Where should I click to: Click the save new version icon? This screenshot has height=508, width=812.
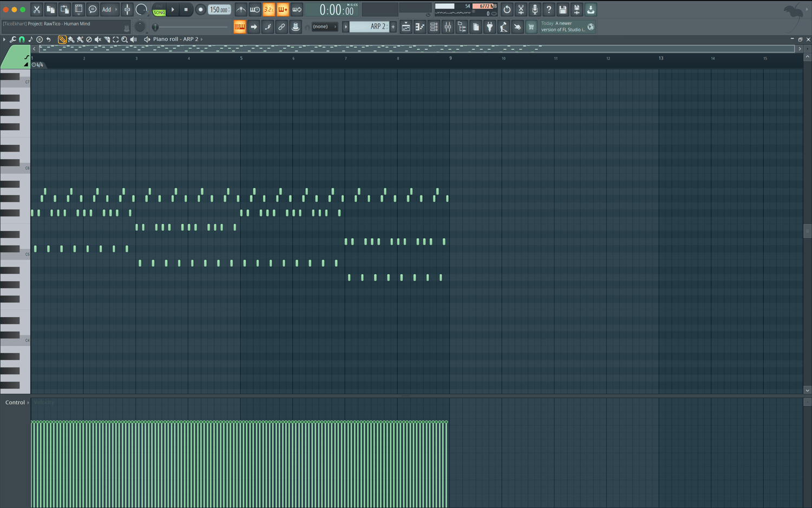click(577, 10)
